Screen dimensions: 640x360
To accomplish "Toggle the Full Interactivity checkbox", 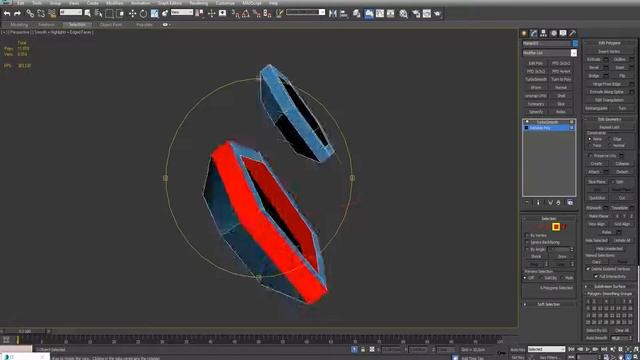I will coord(596,276).
